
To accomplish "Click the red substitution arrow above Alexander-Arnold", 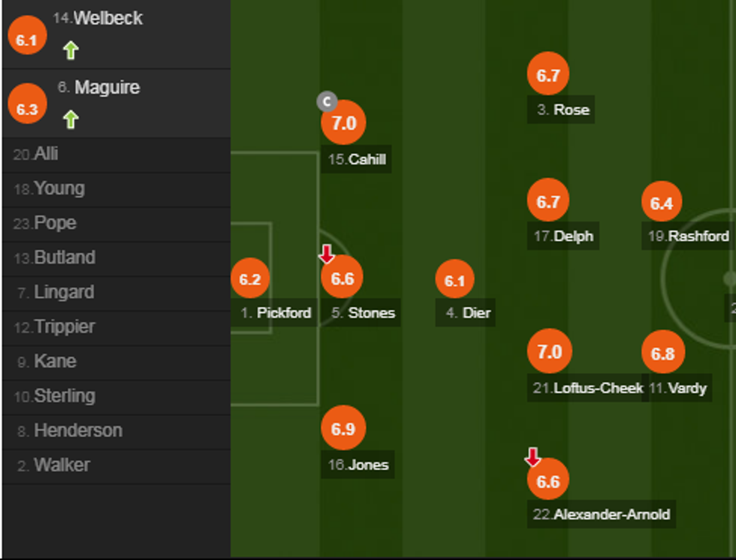I will [x=532, y=456].
